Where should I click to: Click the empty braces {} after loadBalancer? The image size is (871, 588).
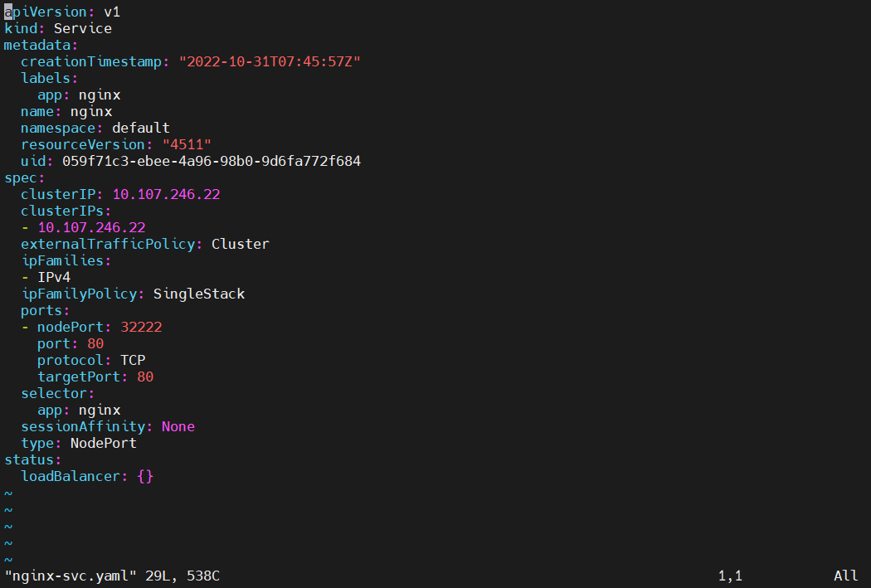[145, 476]
